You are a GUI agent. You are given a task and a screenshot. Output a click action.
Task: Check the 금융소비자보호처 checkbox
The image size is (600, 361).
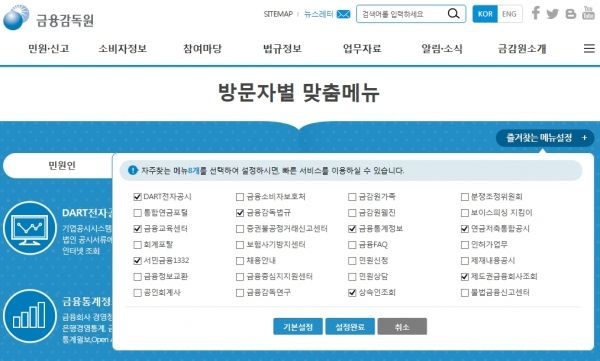pyautogui.click(x=240, y=197)
